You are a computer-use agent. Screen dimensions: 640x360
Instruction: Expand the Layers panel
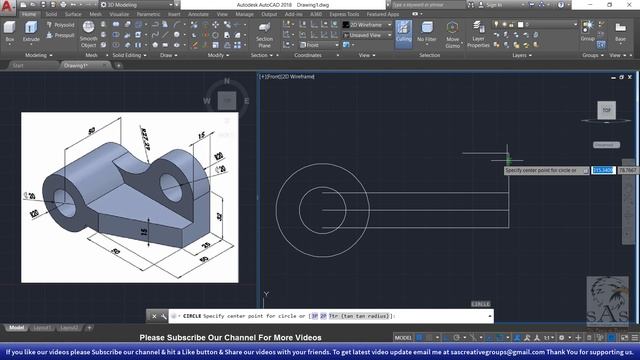522,55
